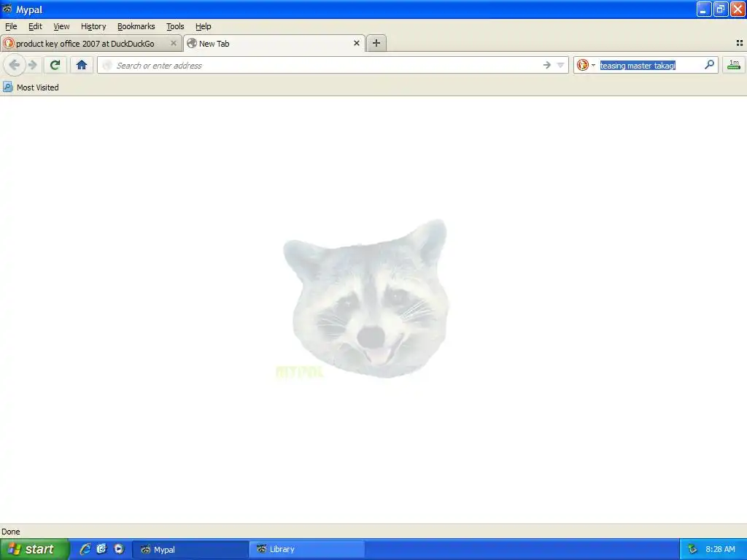The image size is (747, 560).
Task: Launch Windows Media Player quick launch icon
Action: point(119,549)
